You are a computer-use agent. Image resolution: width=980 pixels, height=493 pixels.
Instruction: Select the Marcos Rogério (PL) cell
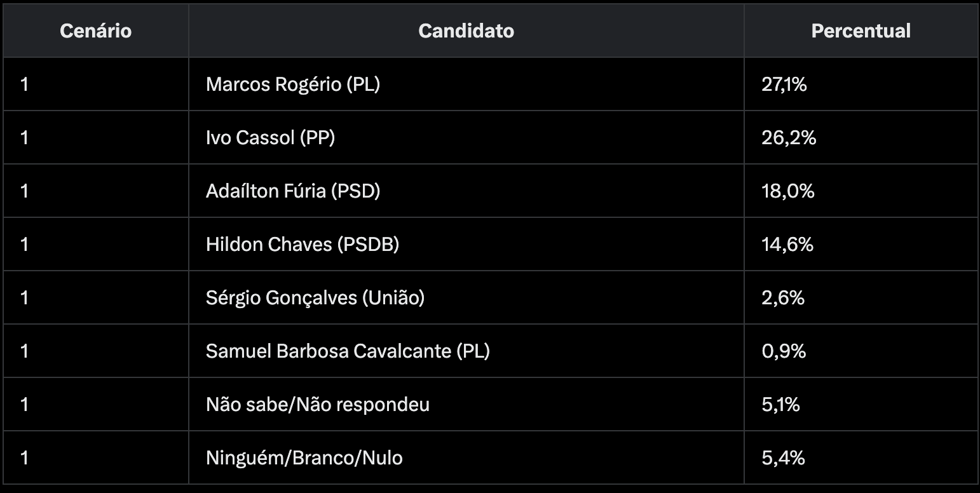click(x=293, y=84)
